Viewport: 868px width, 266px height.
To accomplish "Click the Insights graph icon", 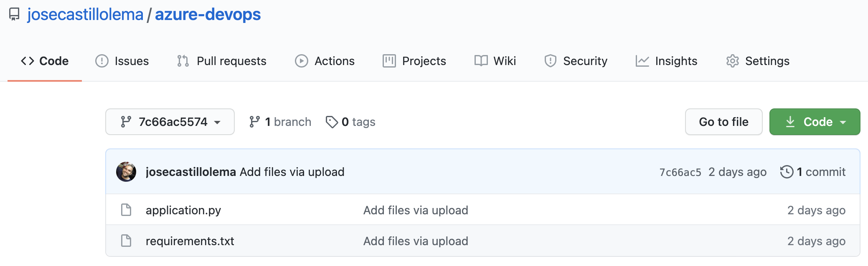I will 642,61.
